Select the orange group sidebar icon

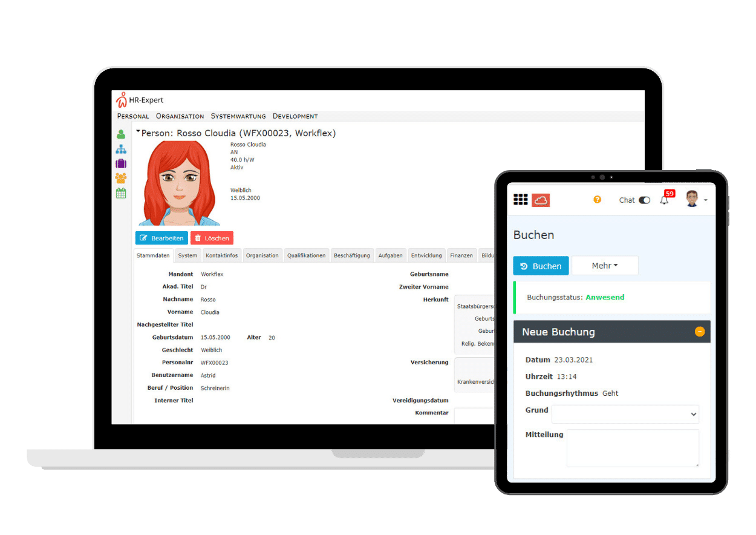coord(120,178)
